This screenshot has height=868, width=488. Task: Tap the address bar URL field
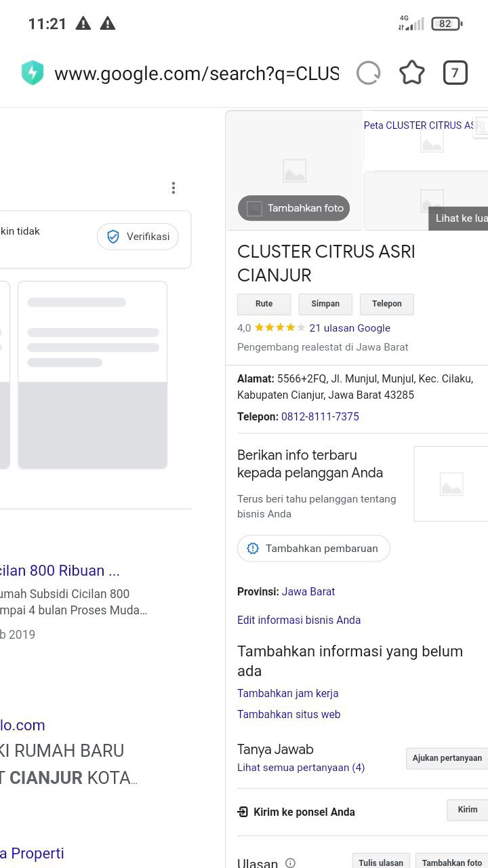pyautogui.click(x=197, y=73)
